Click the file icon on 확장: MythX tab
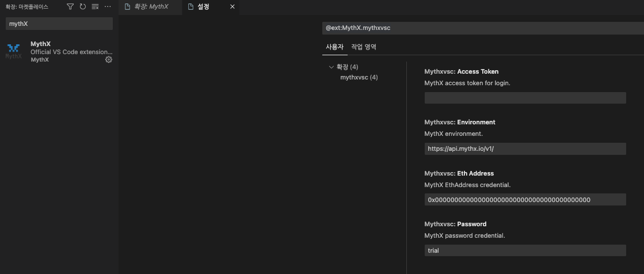644x274 pixels. coord(127,6)
